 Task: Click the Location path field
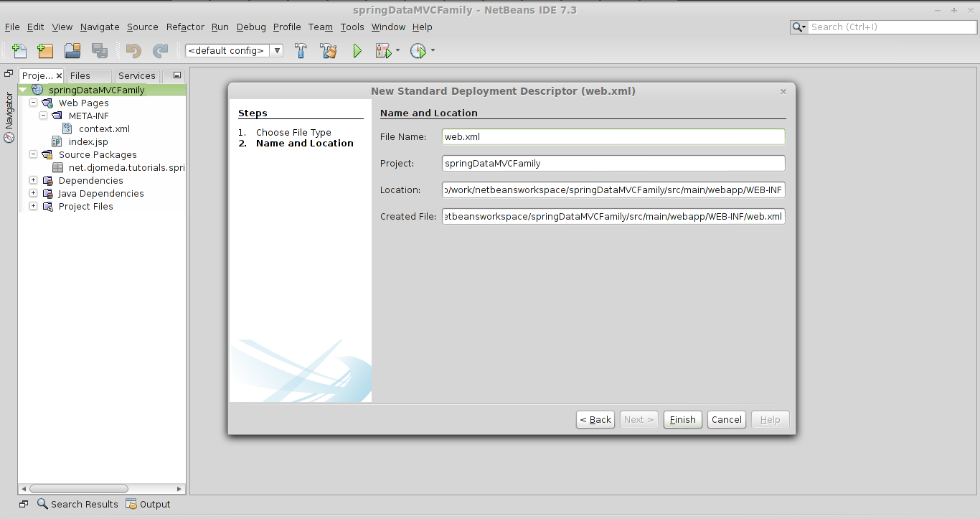tap(613, 190)
